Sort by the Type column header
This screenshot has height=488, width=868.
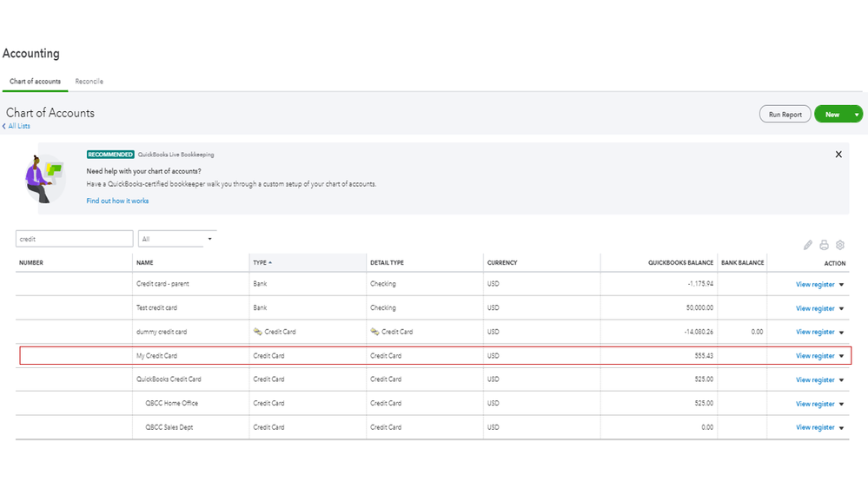(261, 262)
